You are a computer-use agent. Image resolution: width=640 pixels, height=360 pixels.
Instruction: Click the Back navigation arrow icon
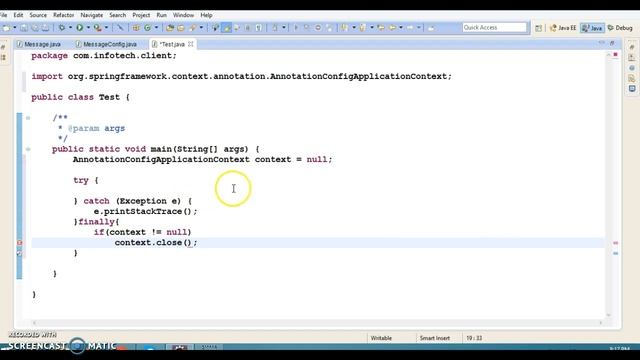(x=392, y=28)
